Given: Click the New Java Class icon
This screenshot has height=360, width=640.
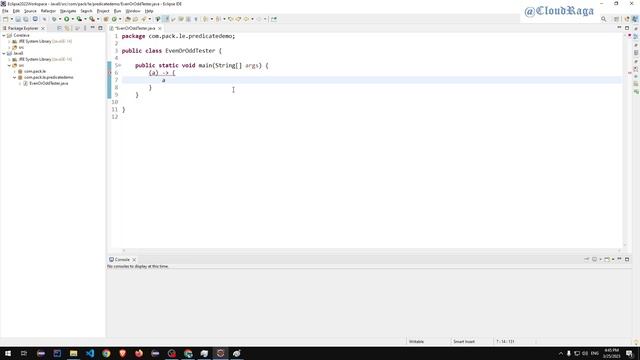Looking at the screenshot, I should [x=114, y=19].
